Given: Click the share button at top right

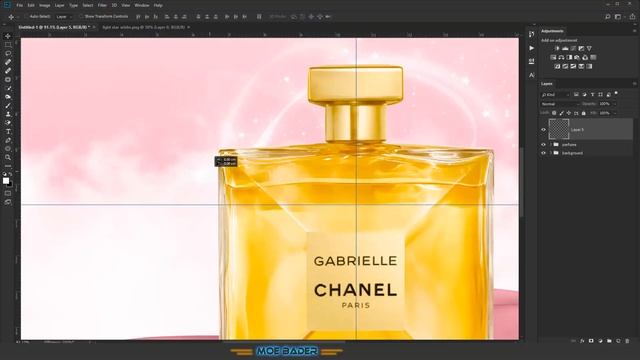Looking at the screenshot, I should click(633, 17).
